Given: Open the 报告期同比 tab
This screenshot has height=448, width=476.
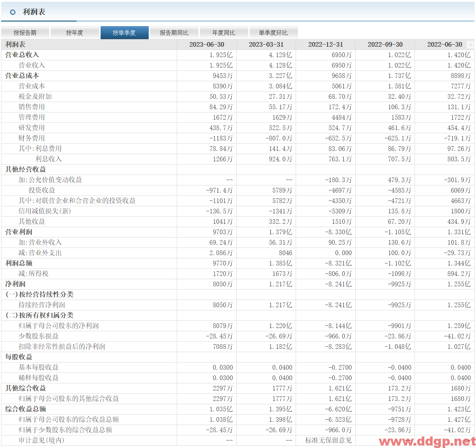Looking at the screenshot, I should point(174,33).
